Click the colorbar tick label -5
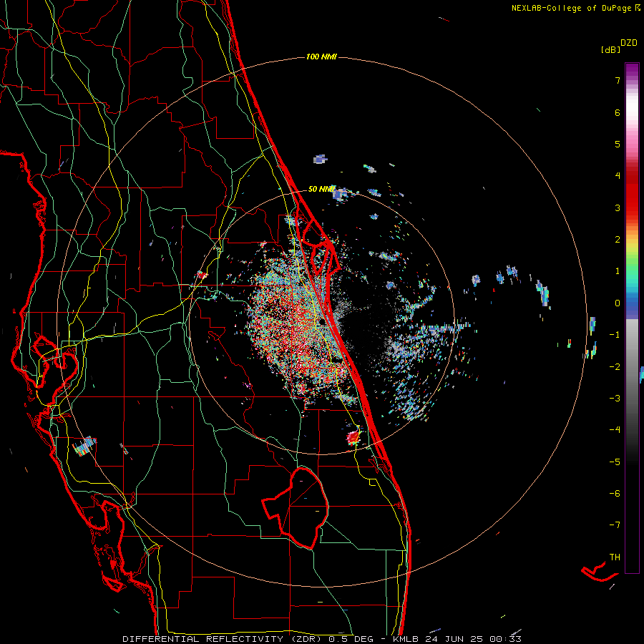The height and width of the screenshot is (644, 644). (615, 462)
